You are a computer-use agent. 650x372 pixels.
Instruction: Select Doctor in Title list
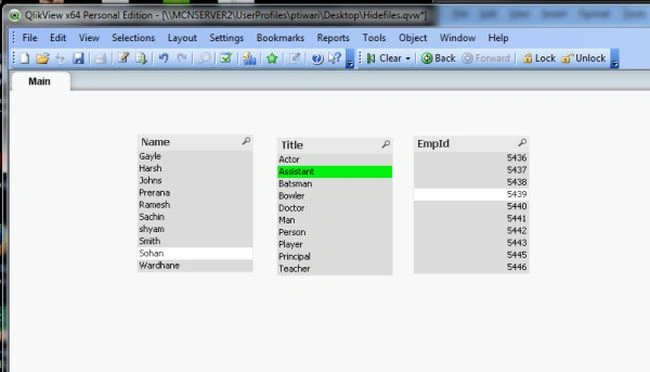coord(335,208)
